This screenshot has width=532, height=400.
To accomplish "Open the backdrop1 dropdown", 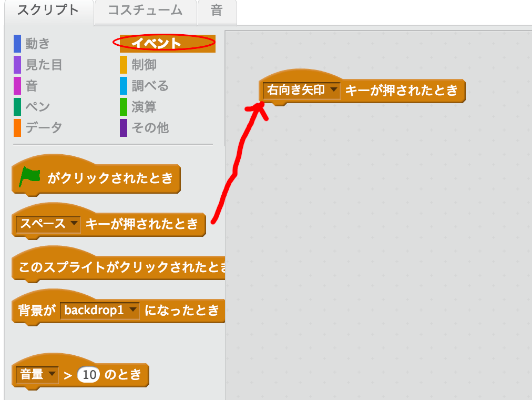I will [100, 311].
